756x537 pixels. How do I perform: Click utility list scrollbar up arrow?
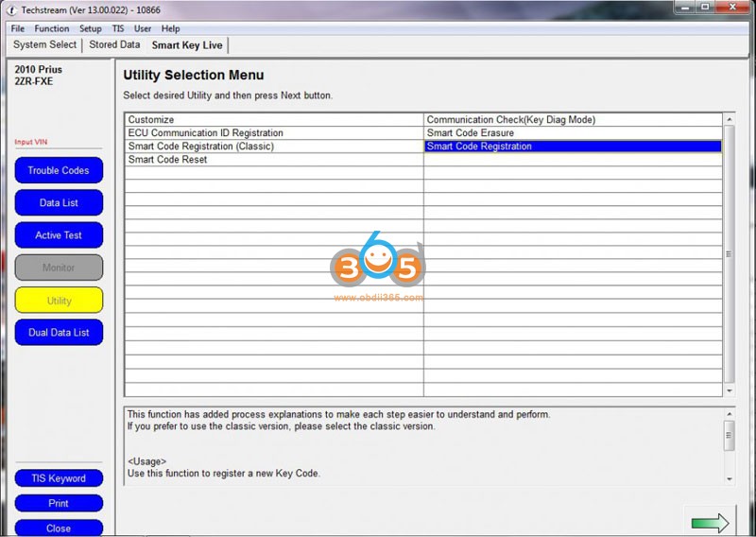(x=730, y=119)
